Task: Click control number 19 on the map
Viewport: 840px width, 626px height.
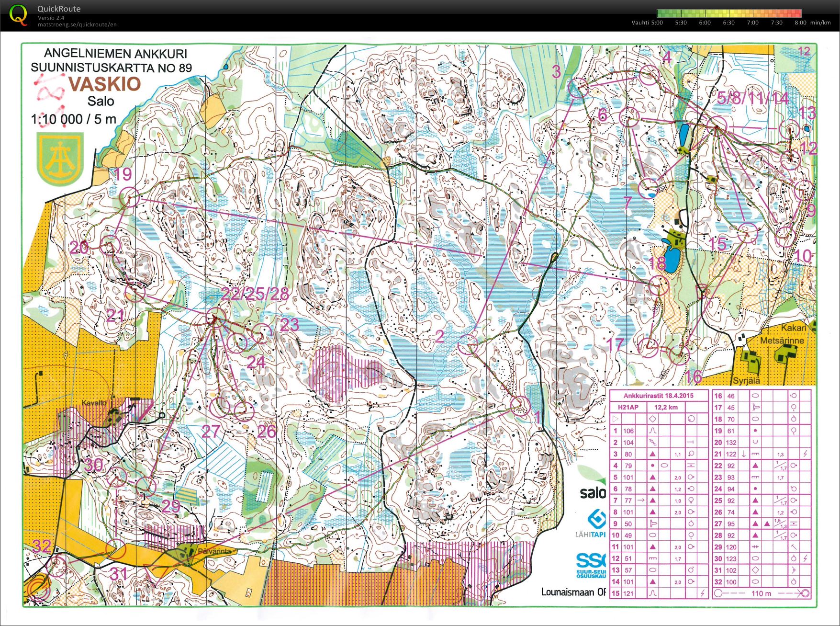Action: [123, 173]
